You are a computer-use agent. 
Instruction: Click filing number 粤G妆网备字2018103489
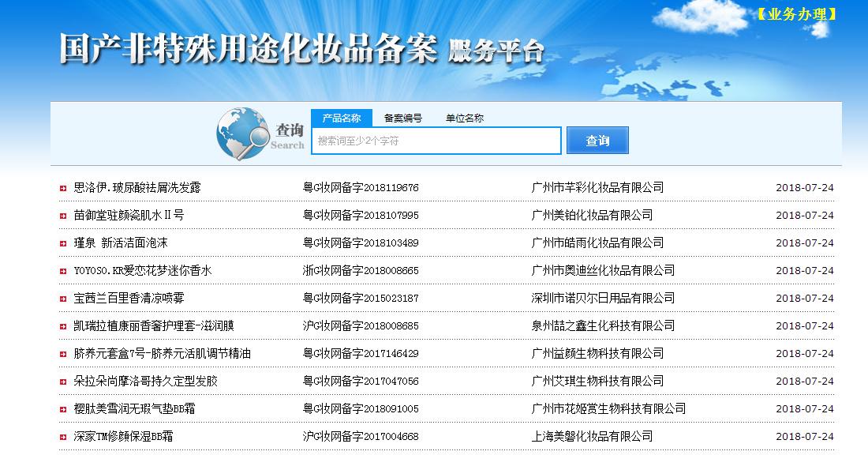tap(361, 243)
